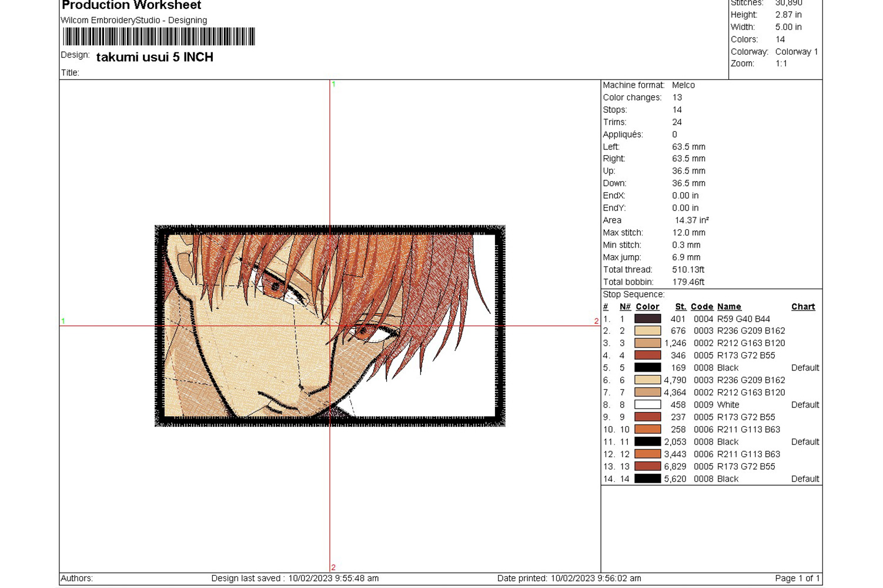Select the white color swatch for stop 8
This screenshot has height=588, width=883.
tap(647, 405)
